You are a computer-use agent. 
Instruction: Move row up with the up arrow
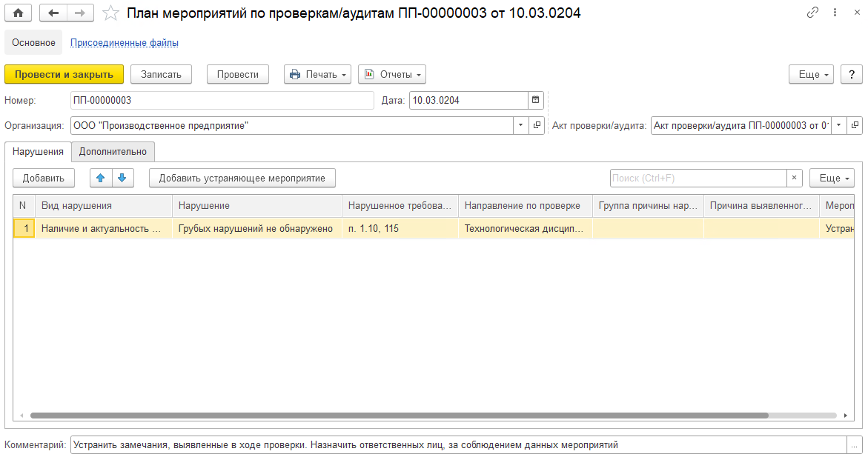pos(101,178)
